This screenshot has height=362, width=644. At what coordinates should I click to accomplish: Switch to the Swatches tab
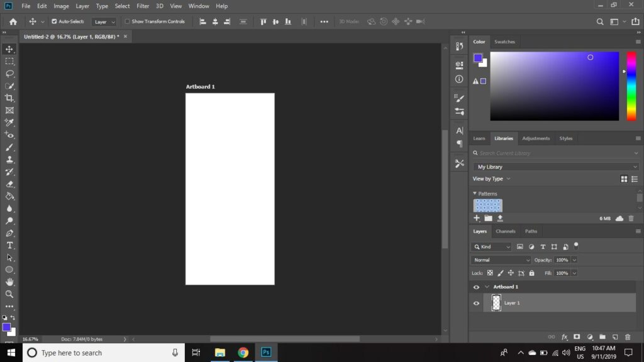[504, 41]
